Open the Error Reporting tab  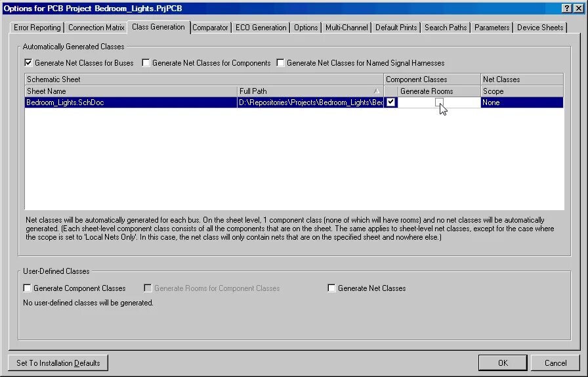coord(37,28)
